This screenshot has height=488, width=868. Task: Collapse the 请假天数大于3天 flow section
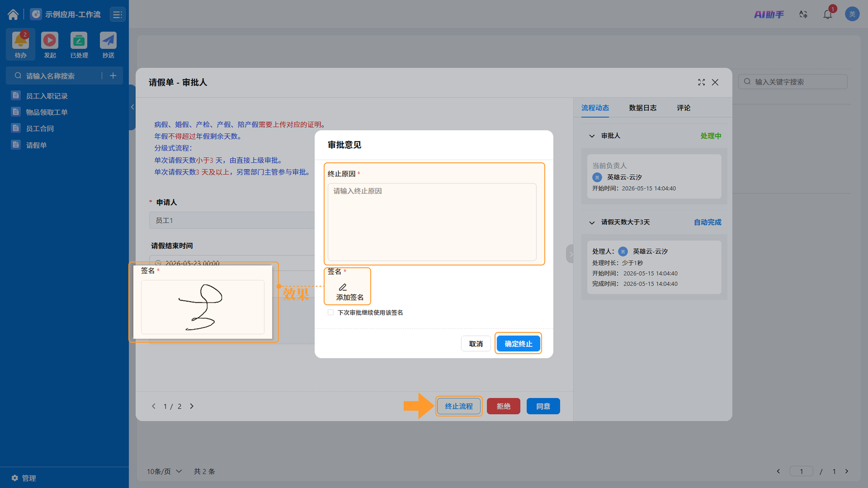click(592, 223)
